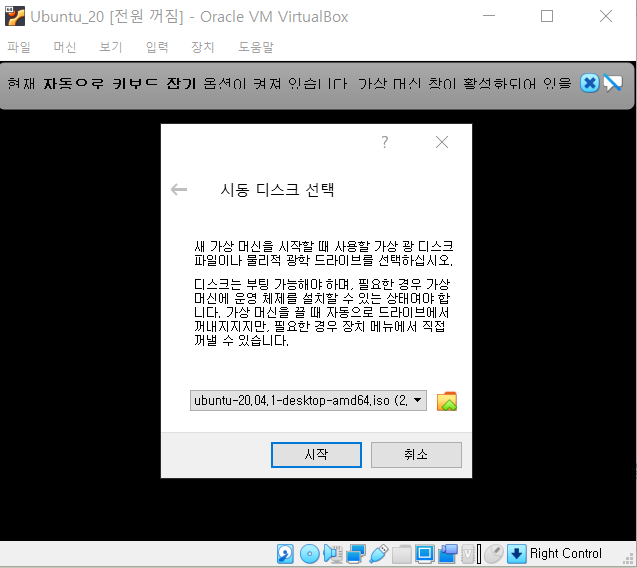Screen dimensions: 637x568
Task: Open the 도움말 menu
Action: [256, 47]
